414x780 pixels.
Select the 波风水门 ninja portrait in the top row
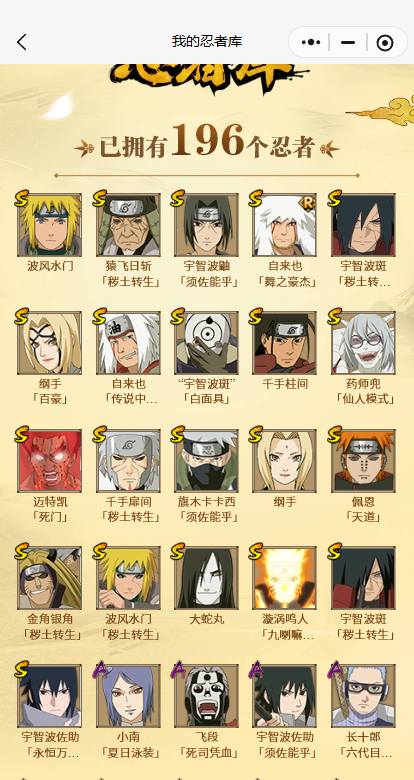click(50, 225)
